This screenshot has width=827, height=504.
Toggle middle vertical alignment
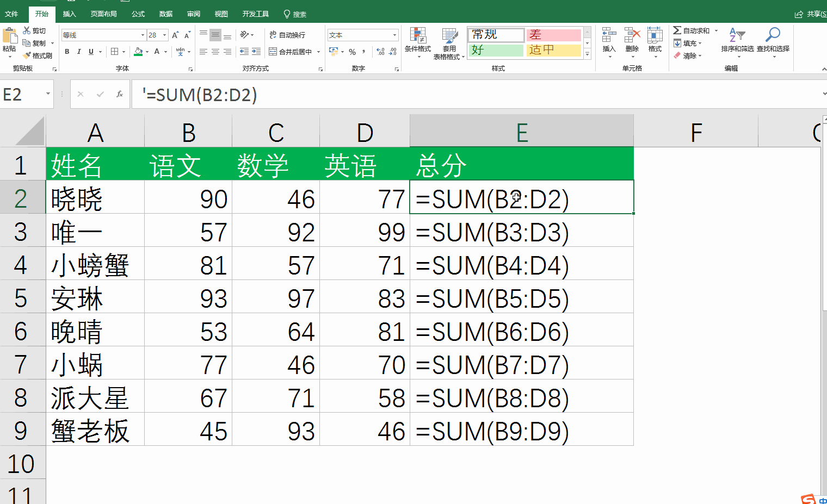215,35
